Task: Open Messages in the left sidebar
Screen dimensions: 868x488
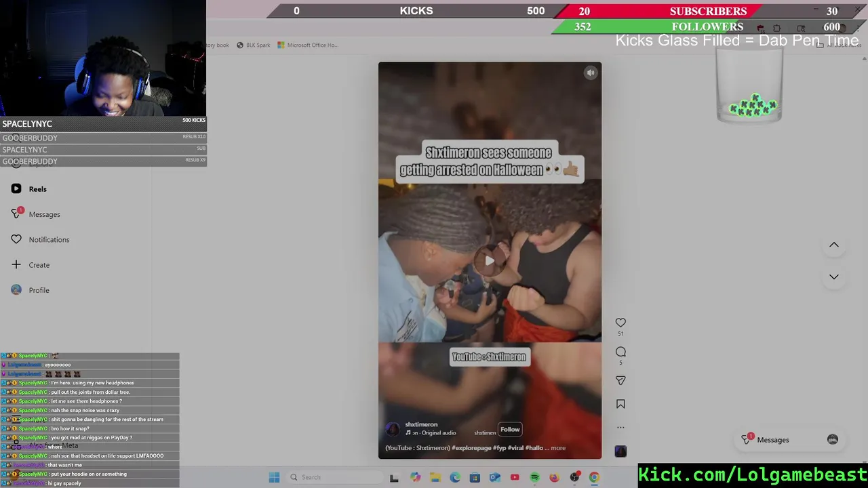Action: pyautogui.click(x=36, y=214)
